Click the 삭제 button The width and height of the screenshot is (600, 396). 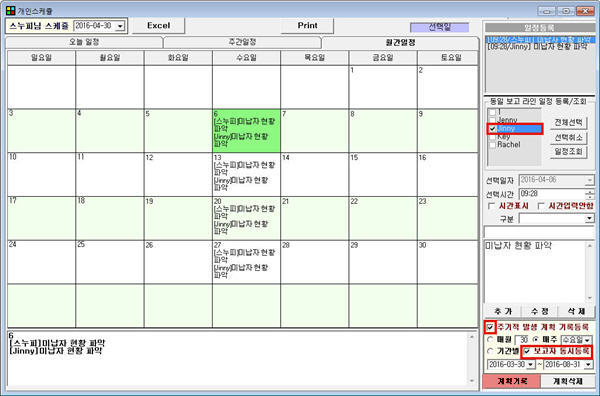coord(576,311)
